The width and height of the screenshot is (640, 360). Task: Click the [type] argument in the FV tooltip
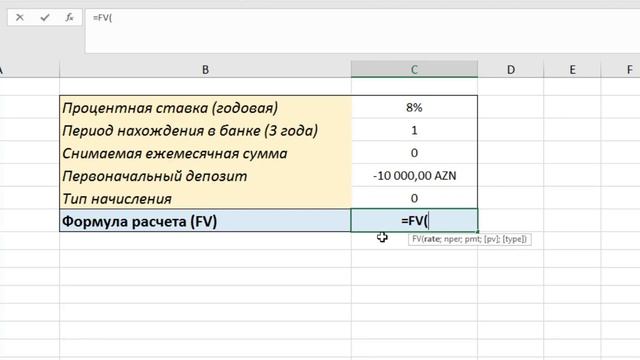click(x=515, y=239)
